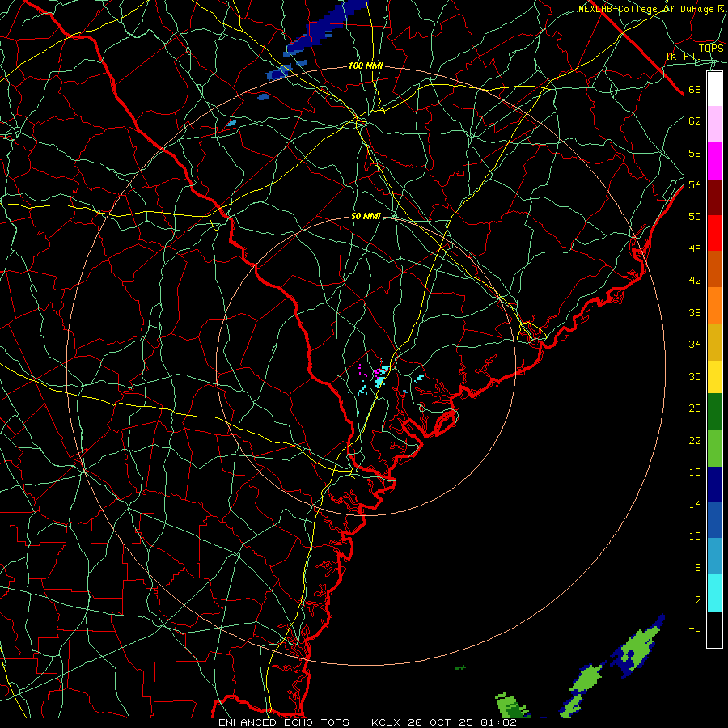Click the light pink legend swatch
Screen dimensions: 728x728
click(714, 124)
